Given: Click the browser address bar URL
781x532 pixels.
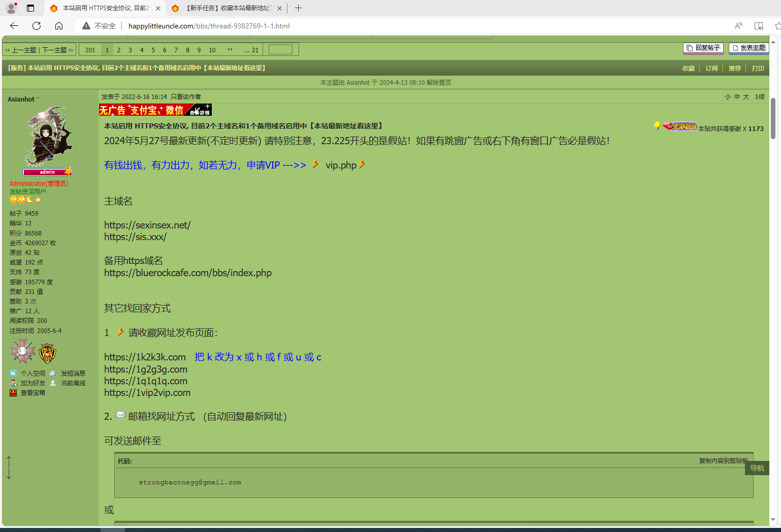Looking at the screenshot, I should pyautogui.click(x=209, y=26).
